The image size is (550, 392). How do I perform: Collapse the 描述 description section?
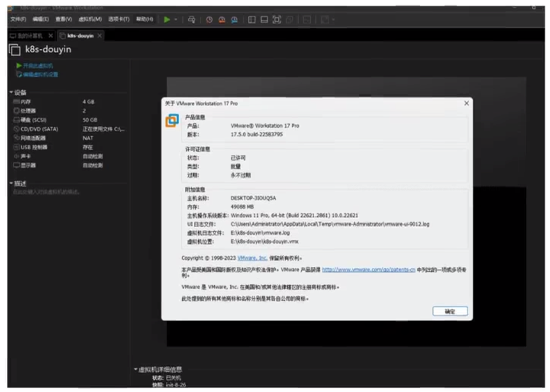[x=11, y=184]
